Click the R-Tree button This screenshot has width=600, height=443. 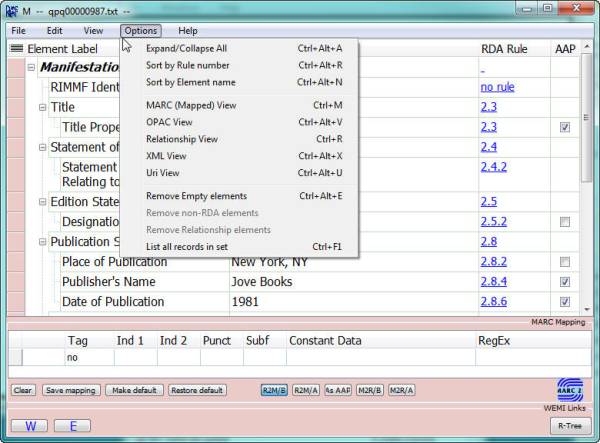570,426
